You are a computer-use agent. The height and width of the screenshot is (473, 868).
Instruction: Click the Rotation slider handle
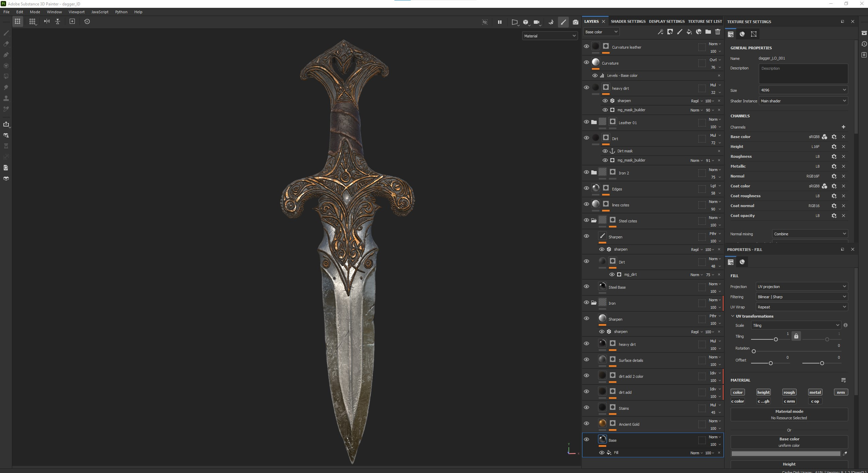(754, 351)
